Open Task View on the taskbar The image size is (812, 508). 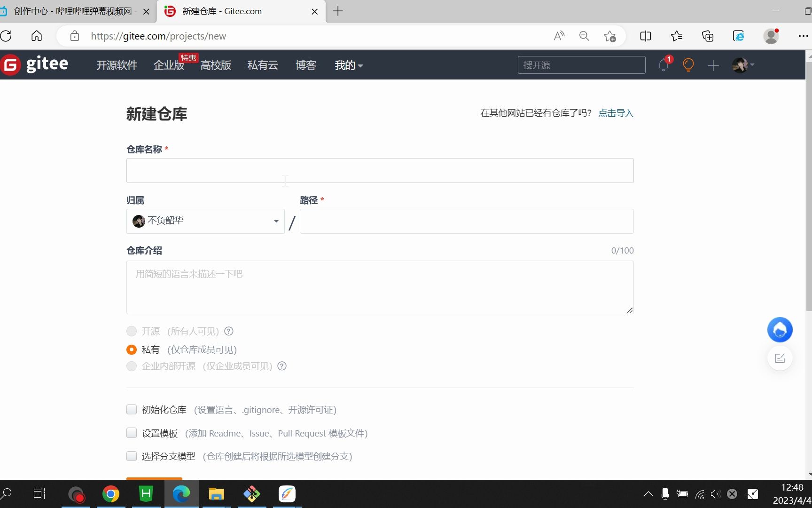click(39, 493)
